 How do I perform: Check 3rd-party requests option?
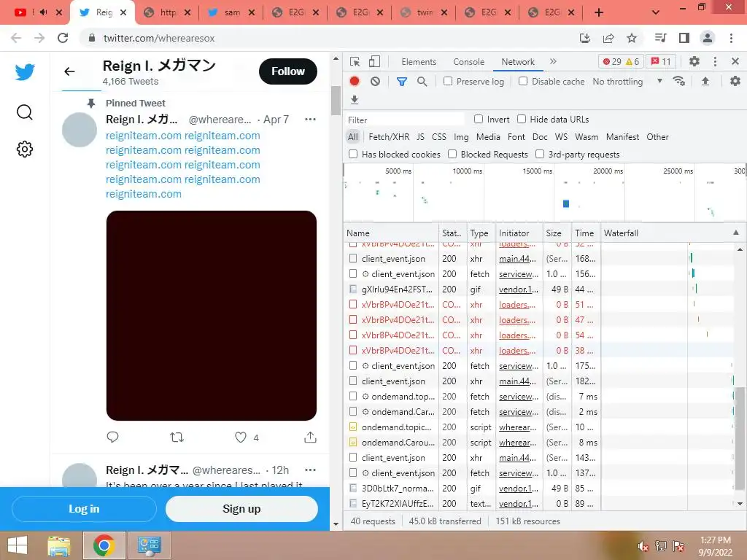[x=540, y=154]
